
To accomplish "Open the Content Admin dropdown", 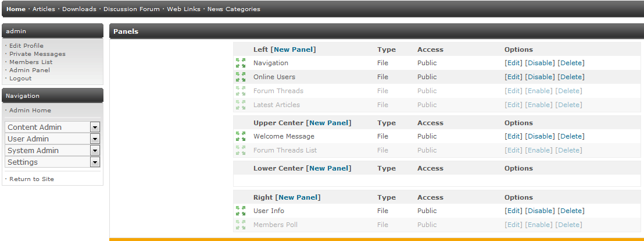I will coord(95,127).
